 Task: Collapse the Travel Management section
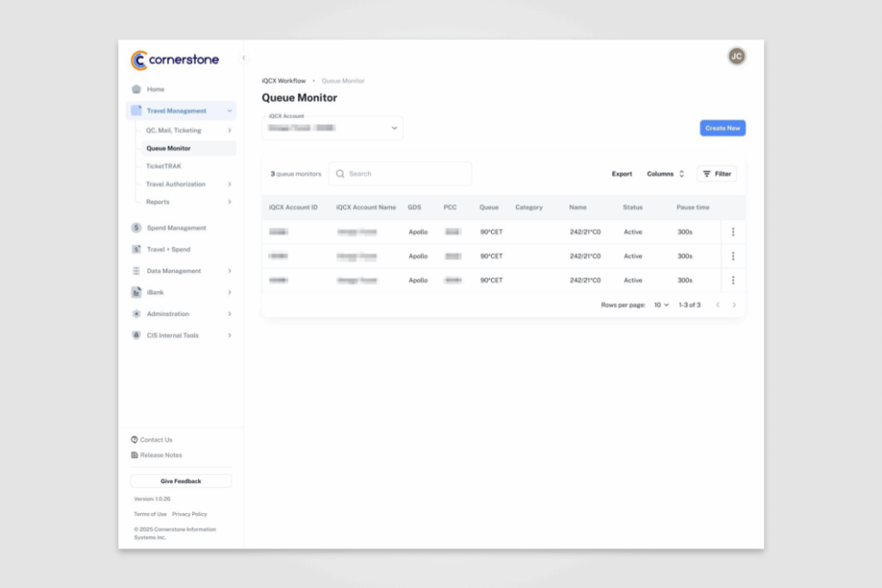tap(229, 111)
